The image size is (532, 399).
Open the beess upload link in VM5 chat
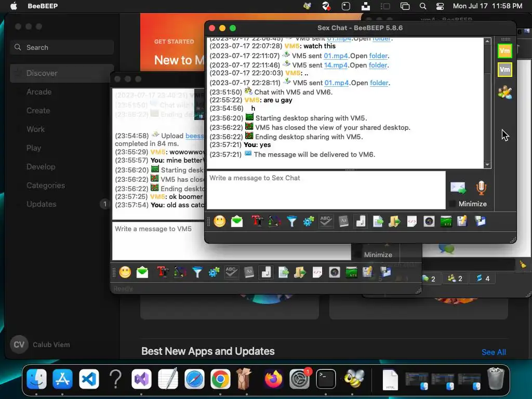[x=194, y=136]
